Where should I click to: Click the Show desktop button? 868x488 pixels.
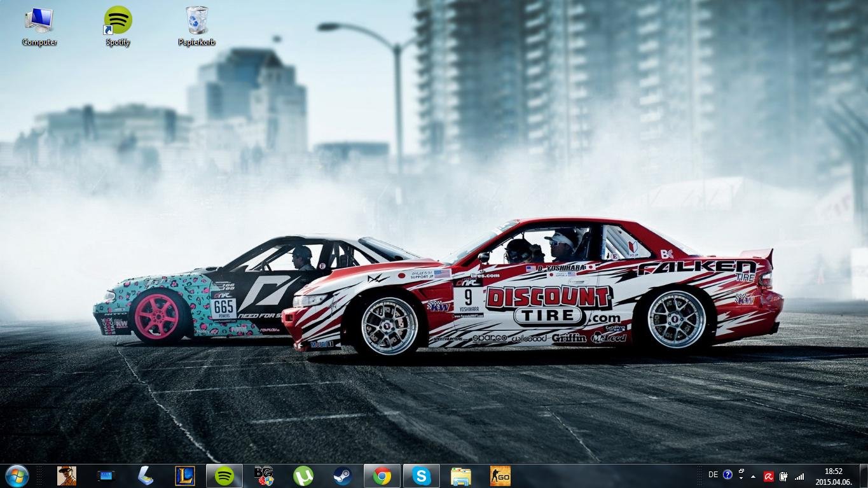[863, 476]
